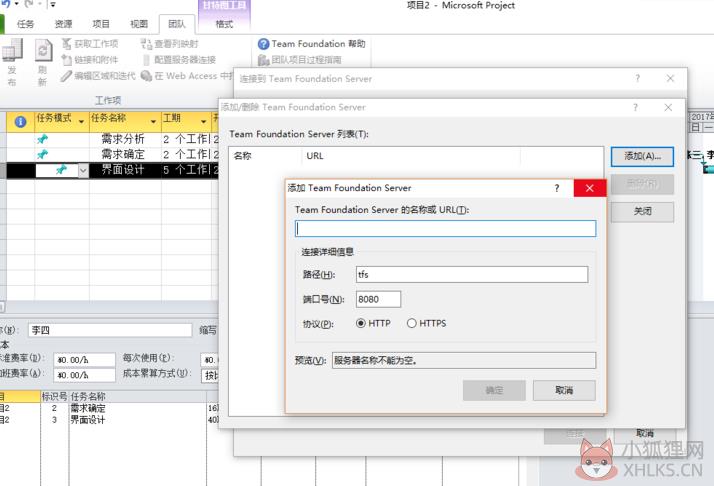Select the 界面设计 task name cell in the Gantt table

click(x=125, y=170)
